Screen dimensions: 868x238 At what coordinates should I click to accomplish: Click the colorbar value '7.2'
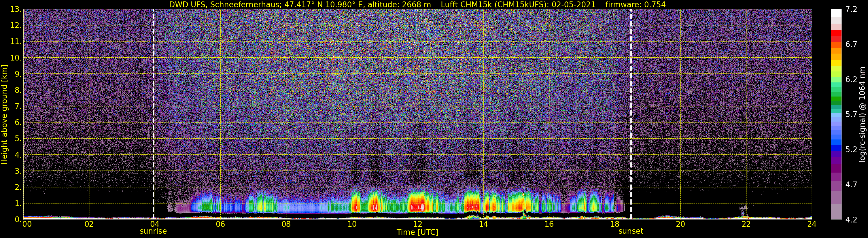pyautogui.click(x=851, y=10)
